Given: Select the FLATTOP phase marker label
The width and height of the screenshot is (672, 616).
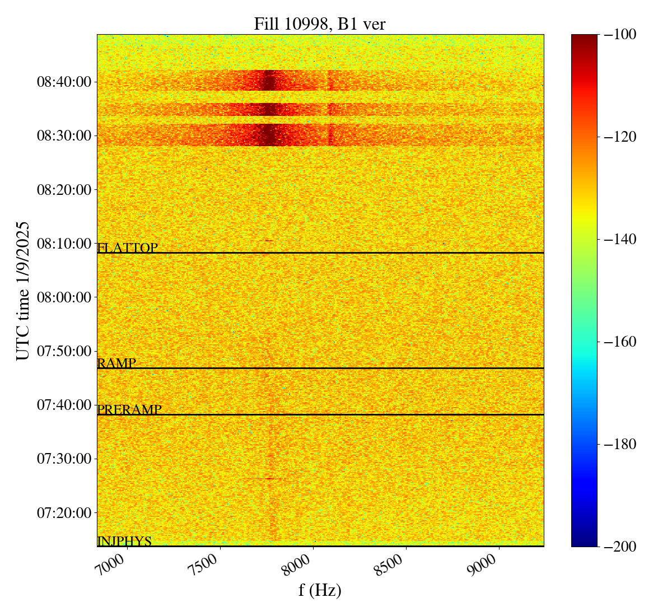Looking at the screenshot, I should pos(127,248).
